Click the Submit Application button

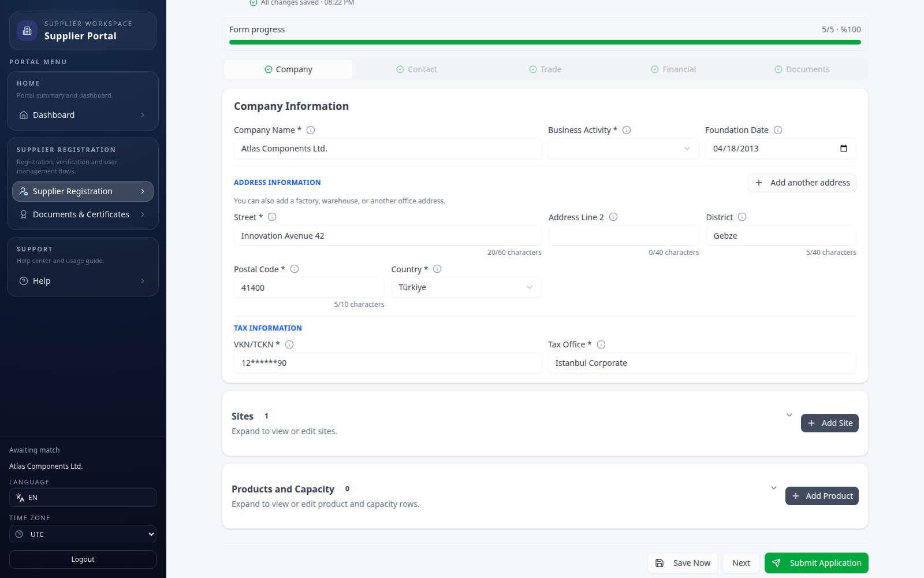817,563
